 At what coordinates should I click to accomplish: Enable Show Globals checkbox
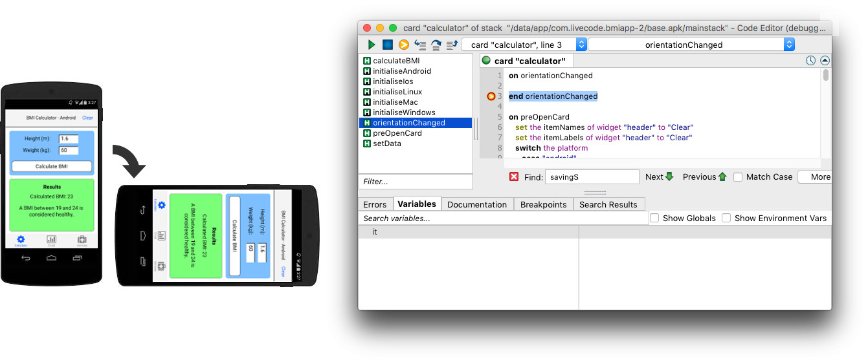654,218
